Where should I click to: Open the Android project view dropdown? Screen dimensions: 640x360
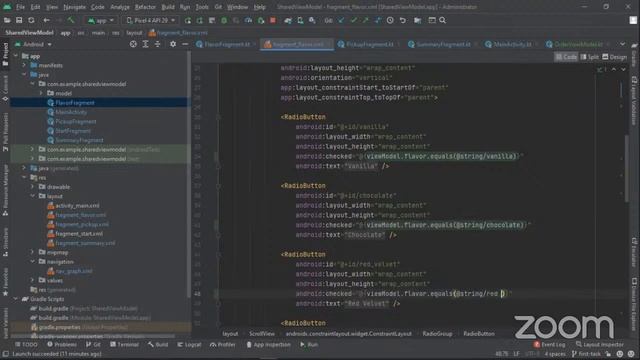pos(33,44)
